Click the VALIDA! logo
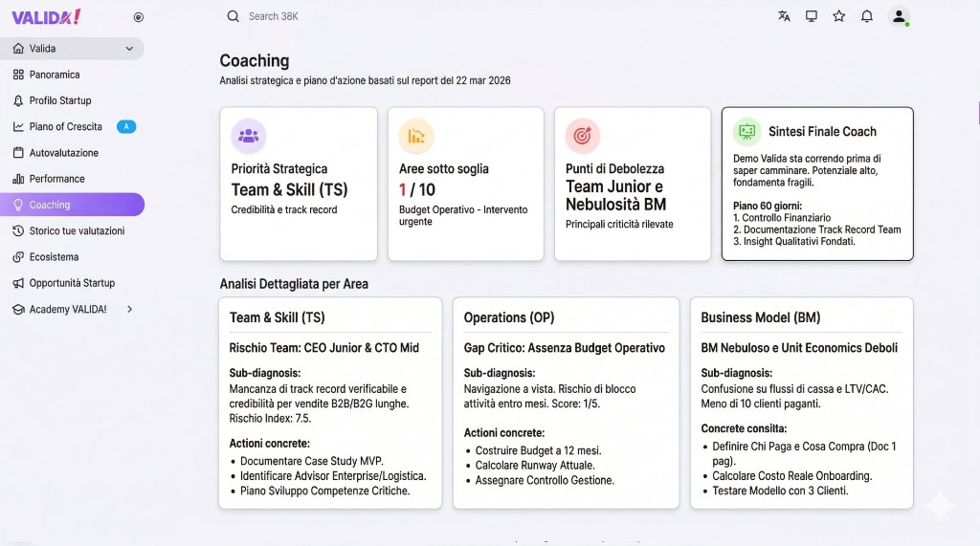This screenshot has height=546, width=980. tap(46, 17)
